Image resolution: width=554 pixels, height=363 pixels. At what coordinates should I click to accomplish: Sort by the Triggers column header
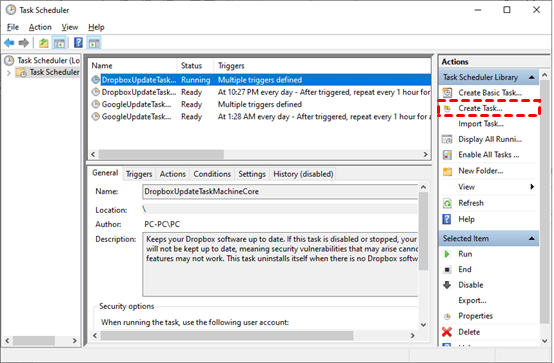322,66
